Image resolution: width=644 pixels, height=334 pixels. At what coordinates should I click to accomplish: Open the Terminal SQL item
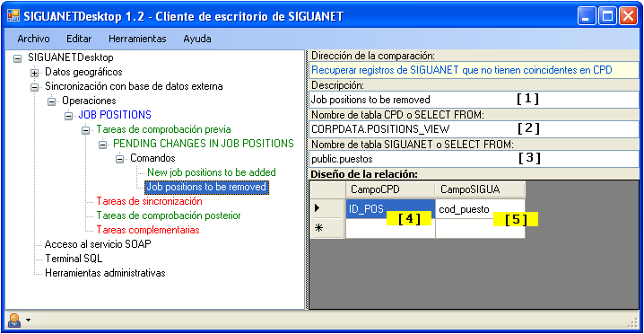(x=74, y=259)
